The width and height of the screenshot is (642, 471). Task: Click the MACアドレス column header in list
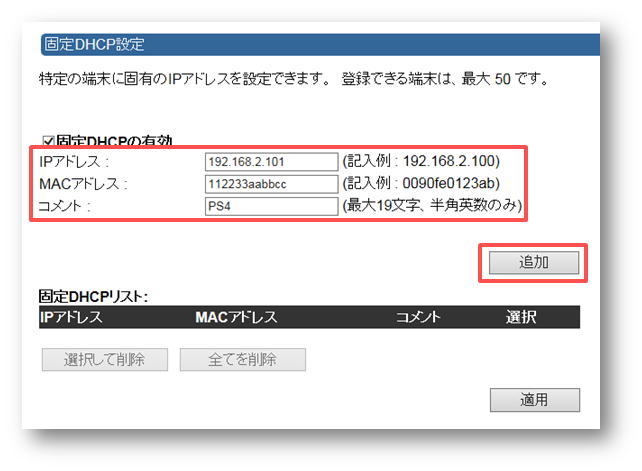(236, 317)
